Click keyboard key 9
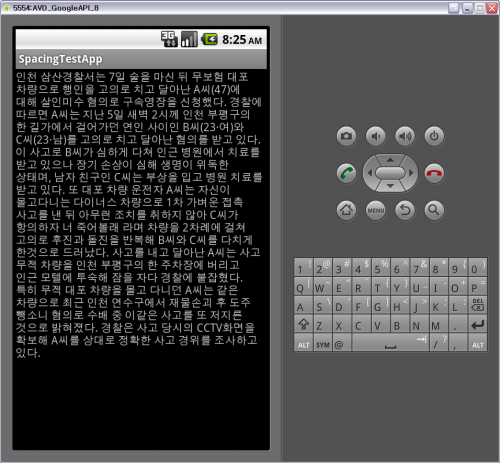Screen dimensions: 500x463 coord(458,267)
